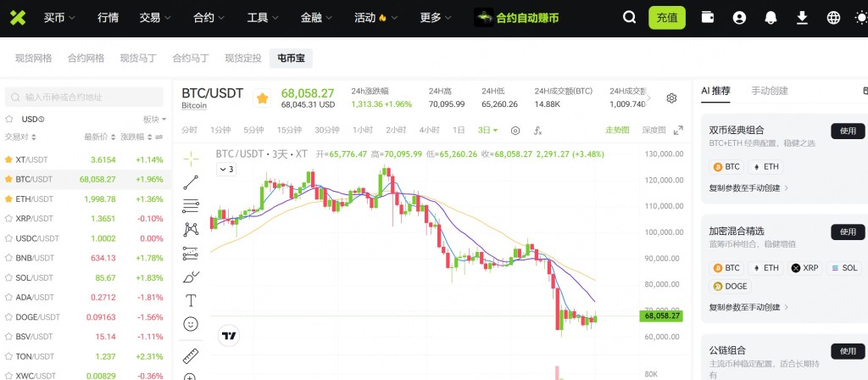Viewport: 868px width, 380px height.
Task: Select the horizontal lines Fibonacci tool
Action: [191, 206]
